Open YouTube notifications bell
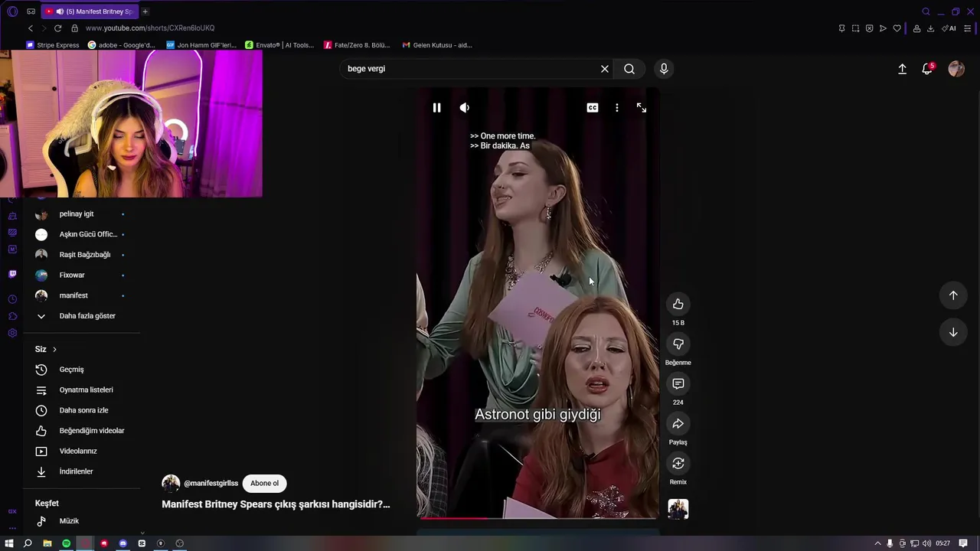 point(927,69)
